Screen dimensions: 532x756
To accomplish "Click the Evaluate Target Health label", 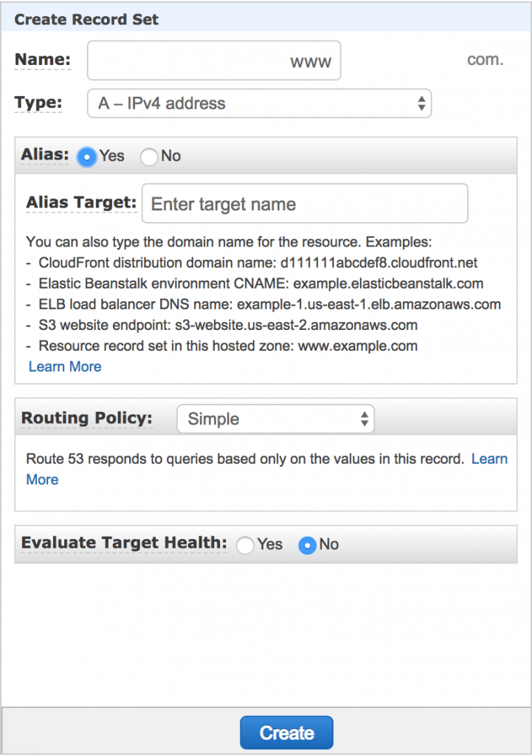I will coord(124,543).
